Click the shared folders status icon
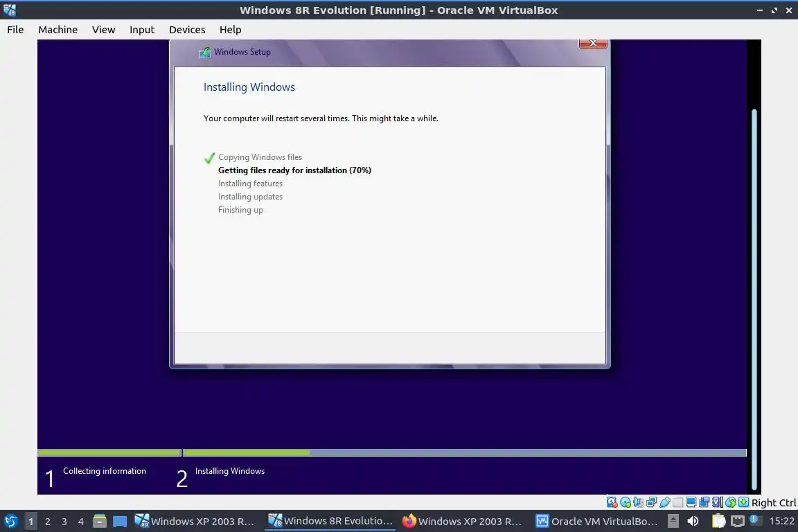Viewport: 798px width, 532px height. coord(678,502)
